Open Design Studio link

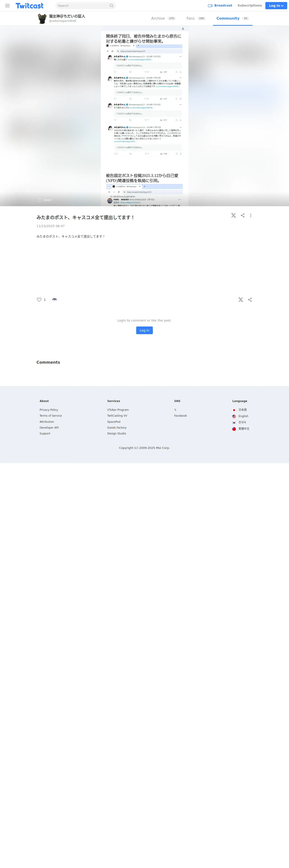click(116, 434)
